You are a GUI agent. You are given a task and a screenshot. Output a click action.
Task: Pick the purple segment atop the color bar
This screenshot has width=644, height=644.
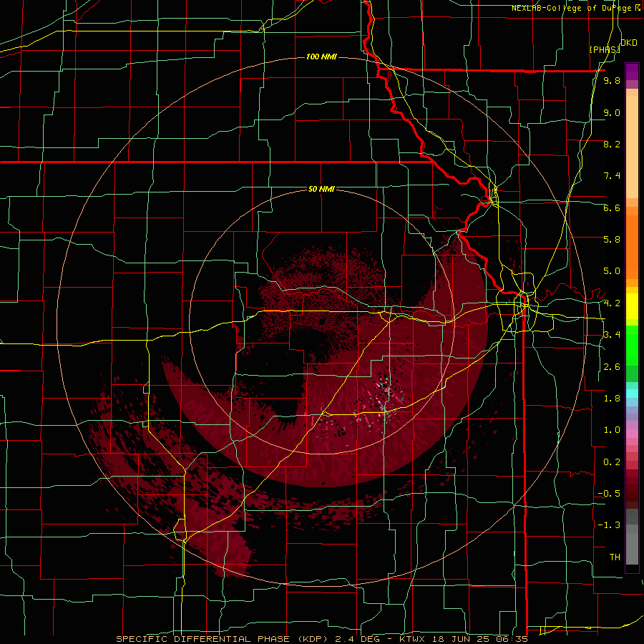point(632,72)
